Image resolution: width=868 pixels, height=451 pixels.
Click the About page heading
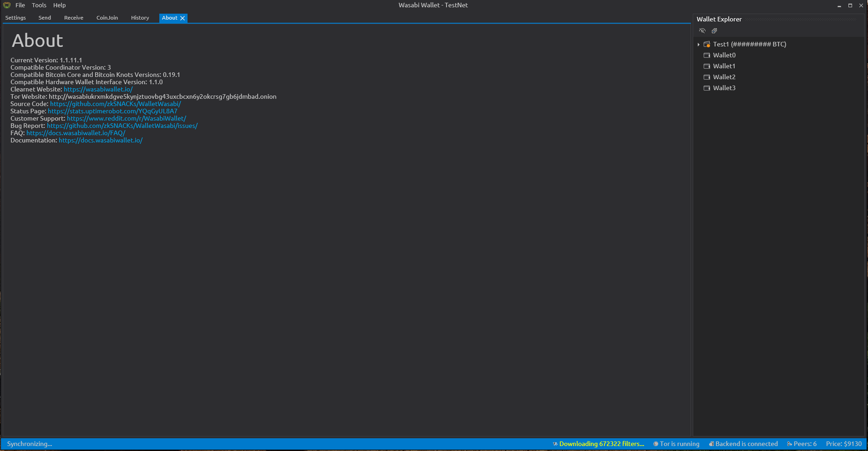[x=37, y=41]
